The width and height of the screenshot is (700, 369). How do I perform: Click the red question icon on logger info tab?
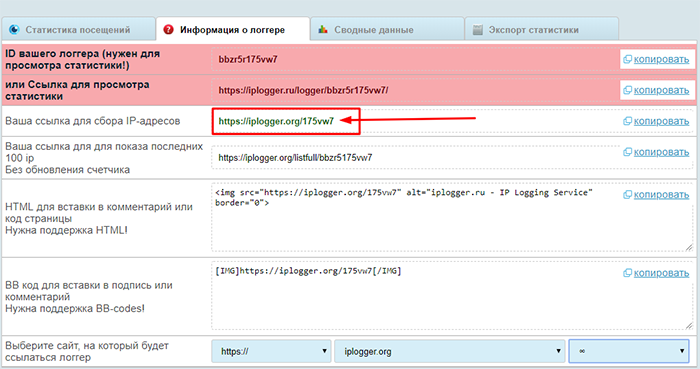[168, 29]
